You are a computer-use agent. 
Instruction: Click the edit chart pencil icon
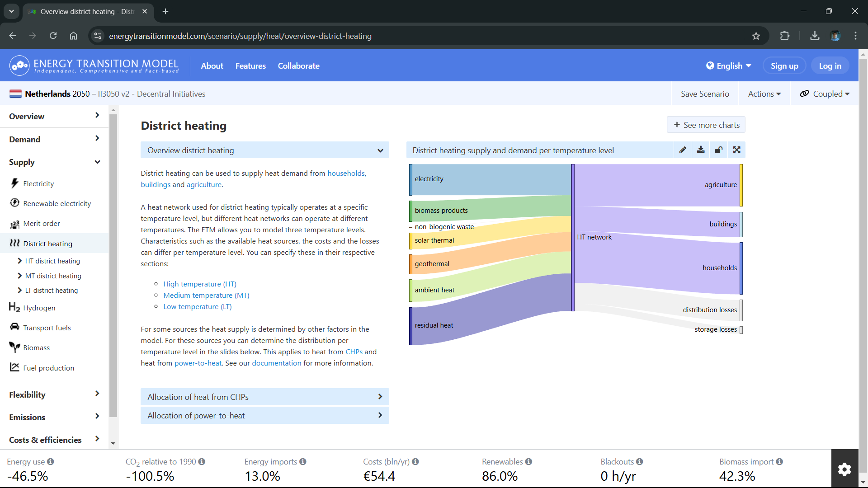pos(683,150)
